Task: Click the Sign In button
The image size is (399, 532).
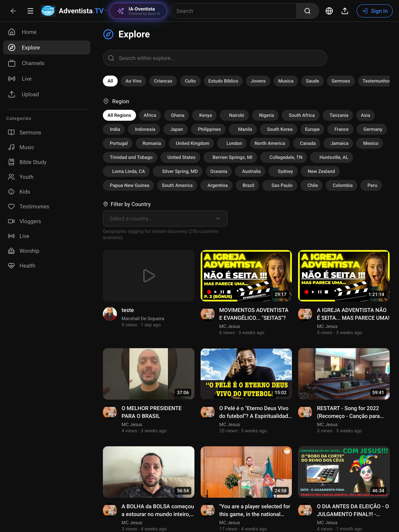Action: tap(374, 11)
